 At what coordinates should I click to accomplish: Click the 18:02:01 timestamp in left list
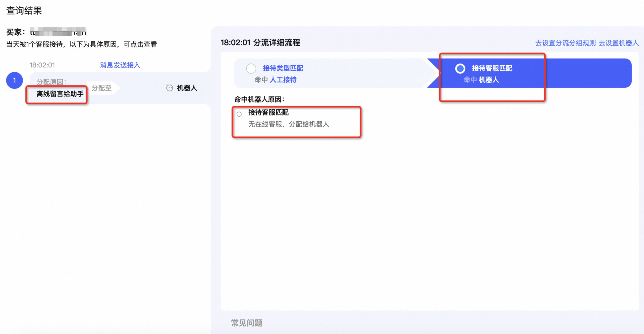pos(42,65)
